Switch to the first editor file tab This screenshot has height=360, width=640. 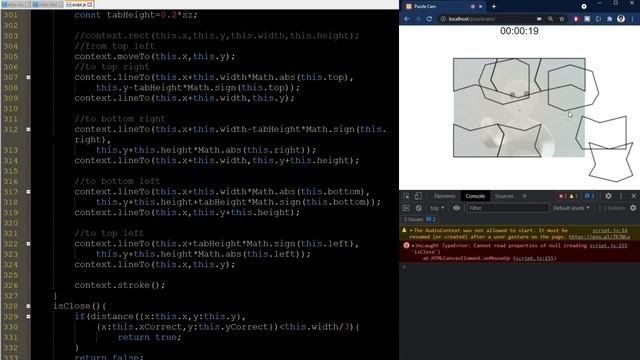tap(16, 4)
